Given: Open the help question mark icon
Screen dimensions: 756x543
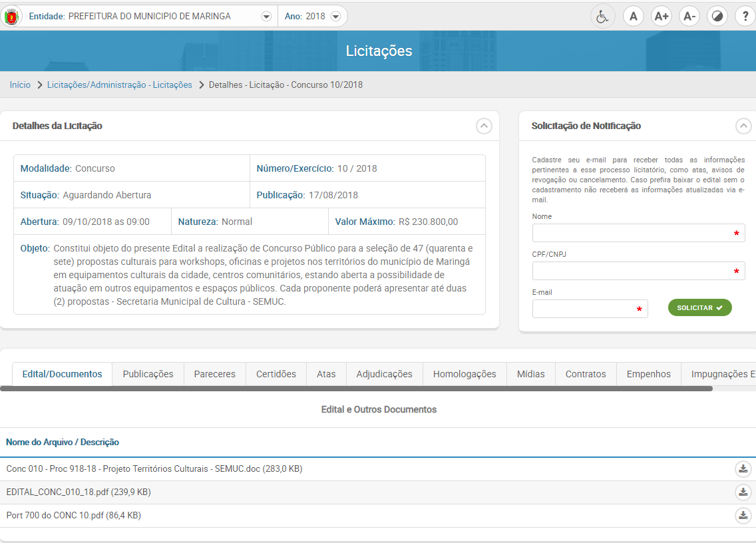Looking at the screenshot, I should [x=745, y=16].
